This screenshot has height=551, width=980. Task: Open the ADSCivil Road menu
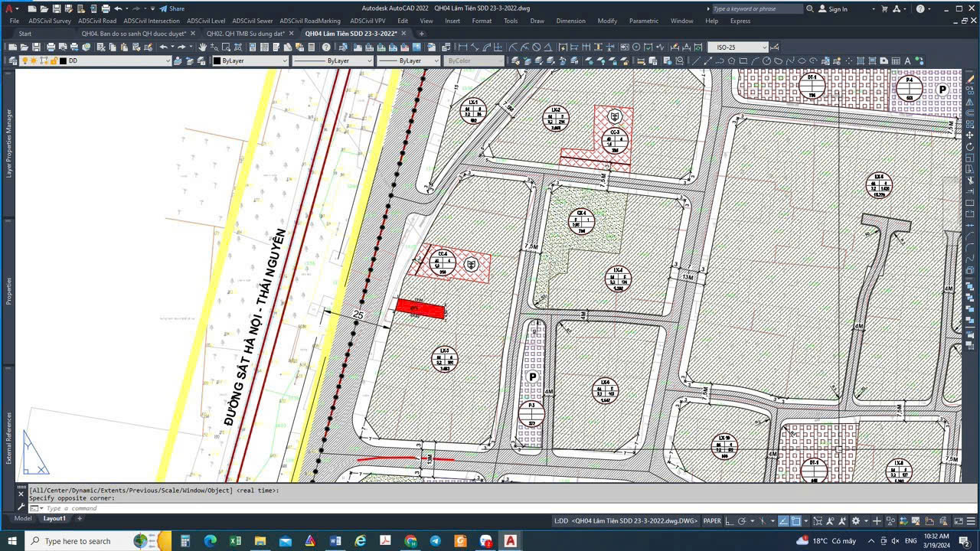(97, 21)
